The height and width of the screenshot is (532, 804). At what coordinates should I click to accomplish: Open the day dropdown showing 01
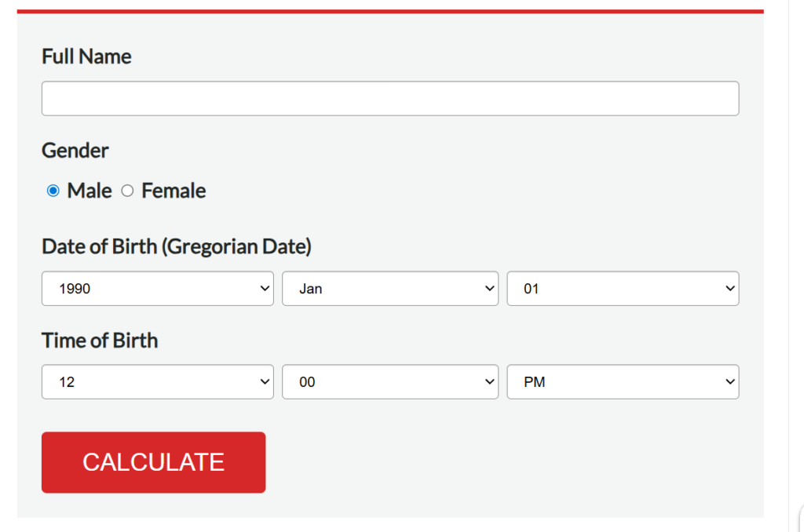click(623, 288)
